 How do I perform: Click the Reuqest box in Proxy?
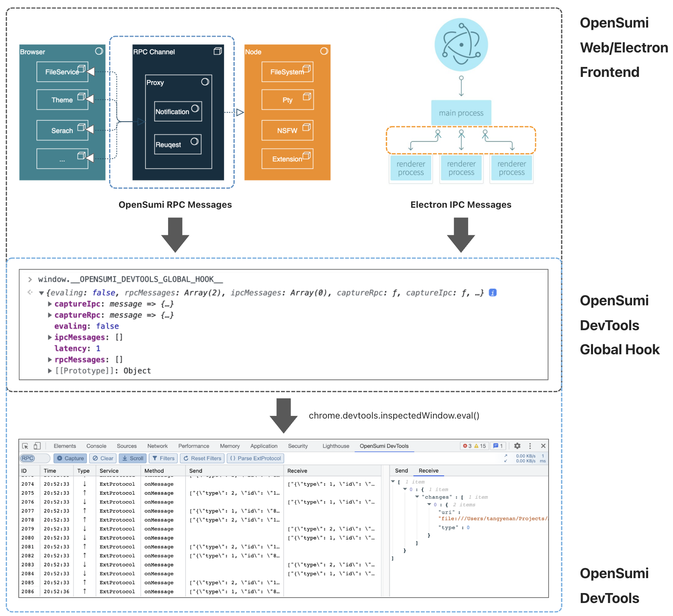[x=178, y=144]
